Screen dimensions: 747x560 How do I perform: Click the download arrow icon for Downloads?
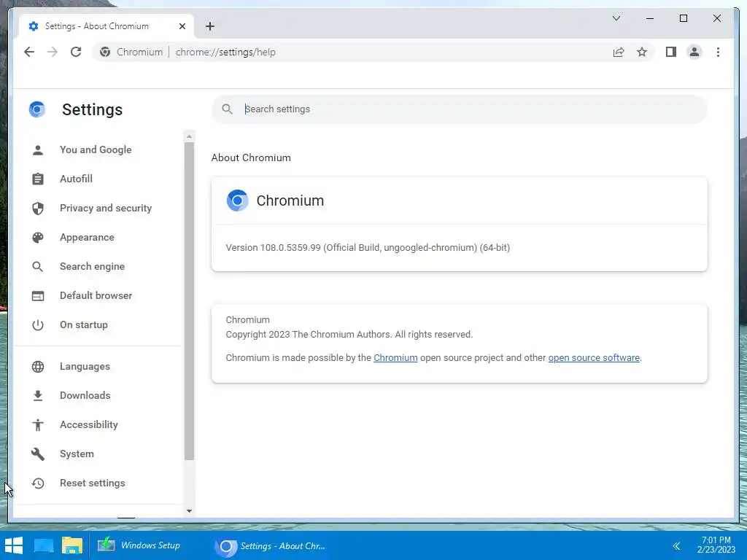[x=38, y=396]
